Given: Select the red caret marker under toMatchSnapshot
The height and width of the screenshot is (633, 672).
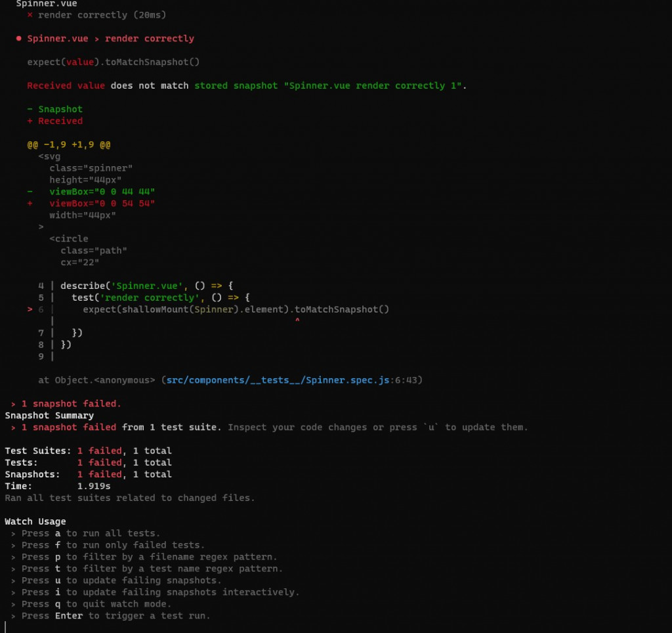Looking at the screenshot, I should (x=297, y=320).
